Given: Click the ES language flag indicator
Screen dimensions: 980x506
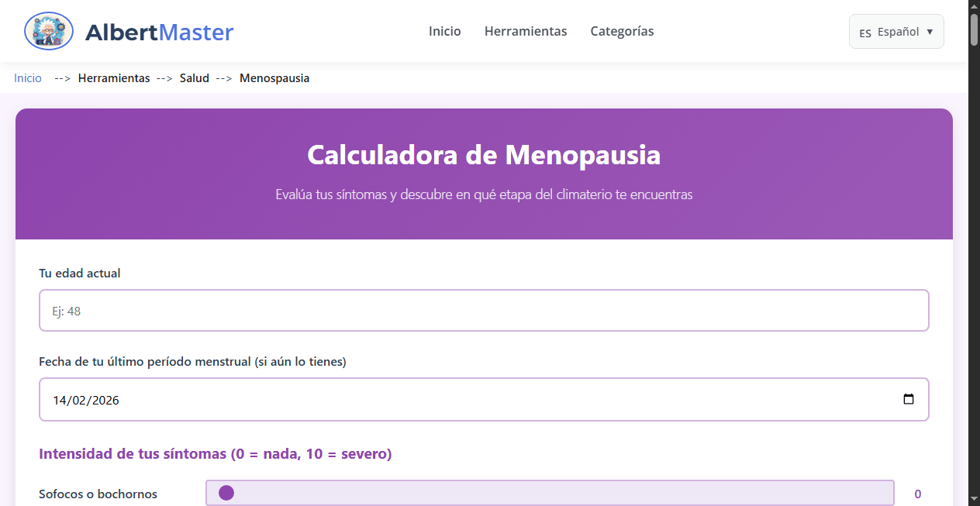Looking at the screenshot, I should pos(864,32).
